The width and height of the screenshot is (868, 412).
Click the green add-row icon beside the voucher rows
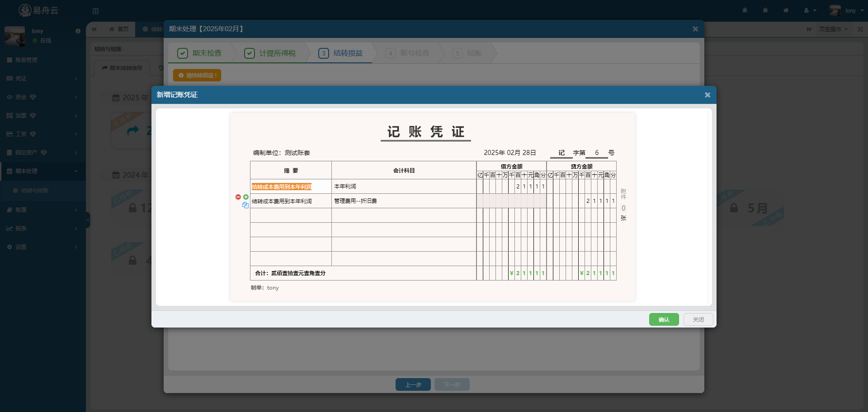point(246,197)
